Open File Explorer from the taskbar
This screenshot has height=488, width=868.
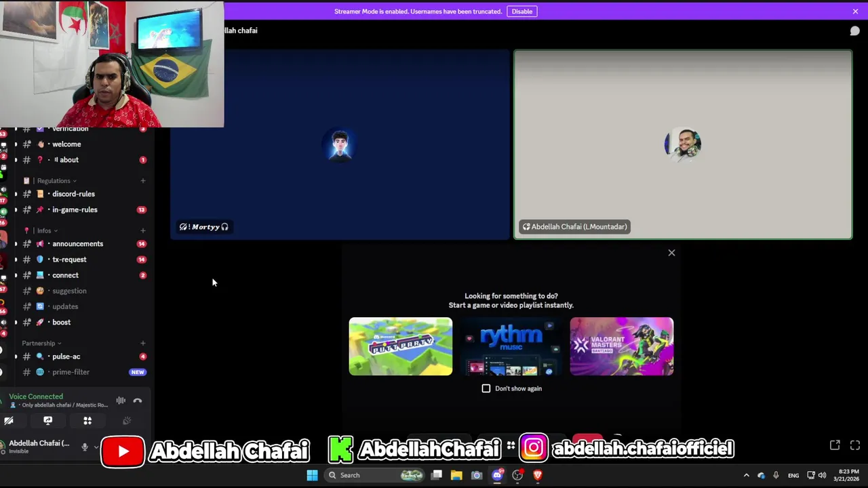(456, 475)
